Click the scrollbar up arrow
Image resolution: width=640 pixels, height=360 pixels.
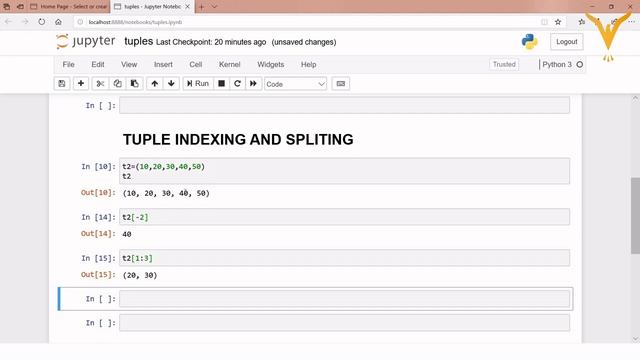click(x=635, y=98)
